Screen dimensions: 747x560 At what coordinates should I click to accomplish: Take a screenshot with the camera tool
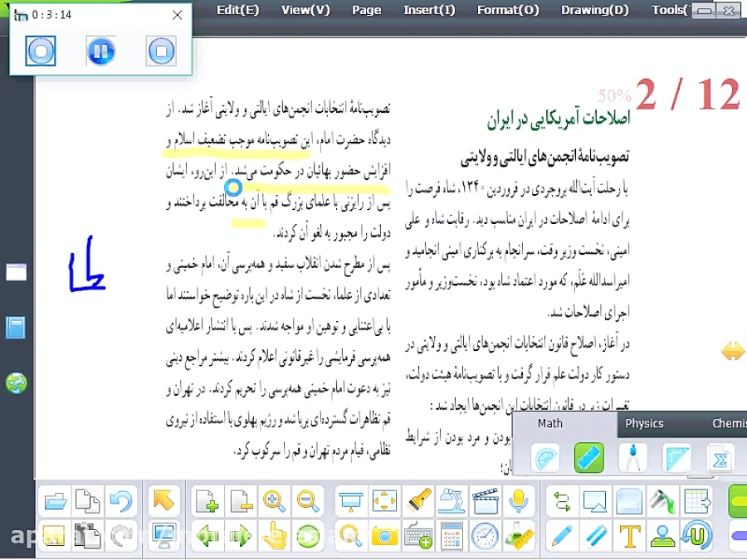click(383, 537)
